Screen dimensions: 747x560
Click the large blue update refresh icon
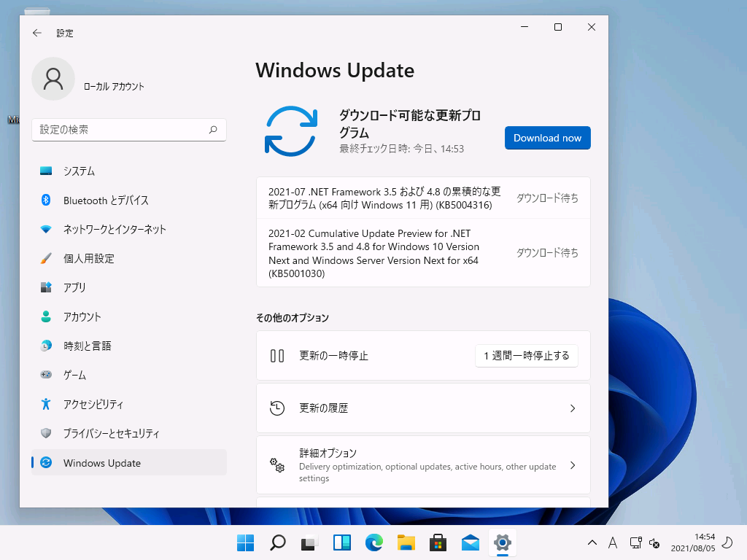tap(290, 131)
